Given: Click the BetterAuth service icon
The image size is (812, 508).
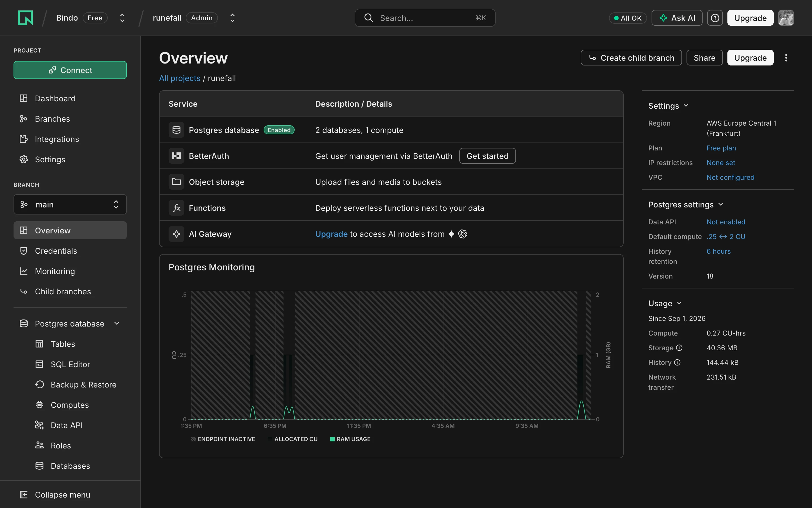Looking at the screenshot, I should pos(176,156).
